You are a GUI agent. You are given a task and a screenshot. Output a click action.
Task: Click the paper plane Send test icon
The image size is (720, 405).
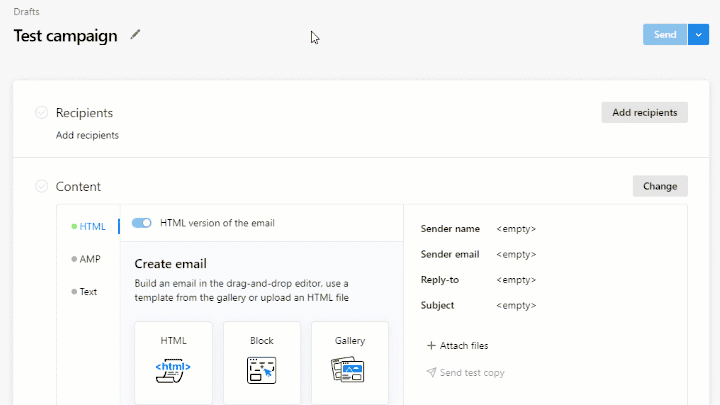coord(431,373)
